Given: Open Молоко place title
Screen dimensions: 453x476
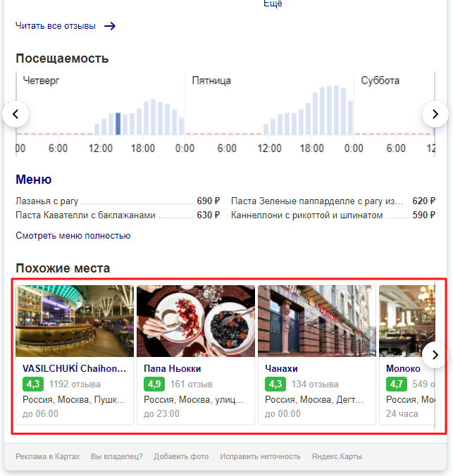Looking at the screenshot, I should tap(403, 368).
